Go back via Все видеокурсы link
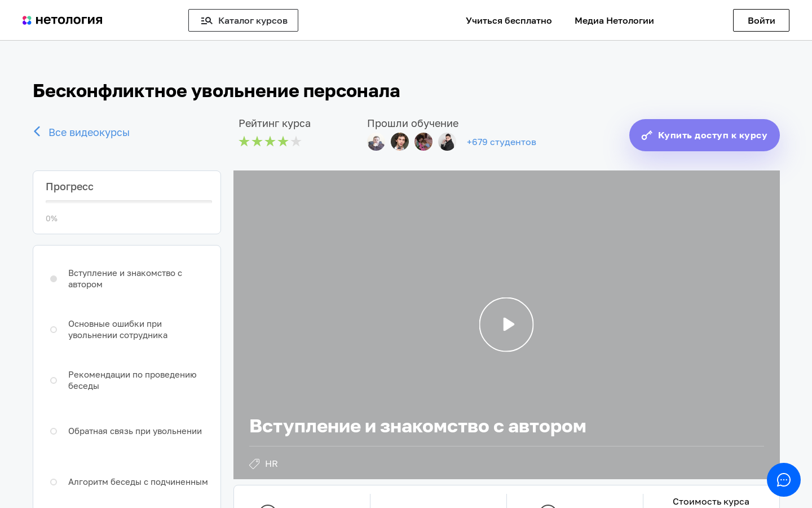Image resolution: width=812 pixels, height=508 pixels. [x=89, y=132]
